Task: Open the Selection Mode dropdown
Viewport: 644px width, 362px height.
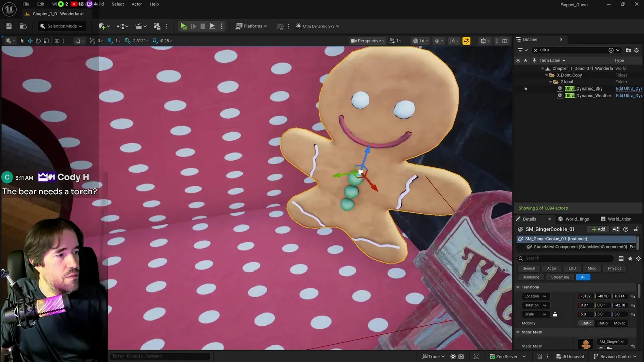Action: coord(61,26)
